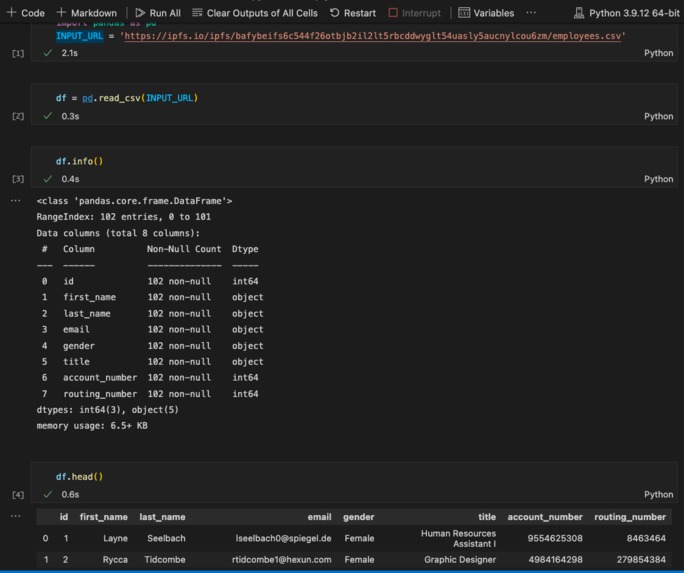Select the rtidcombe1@hexun.com email cell

pos(281,559)
